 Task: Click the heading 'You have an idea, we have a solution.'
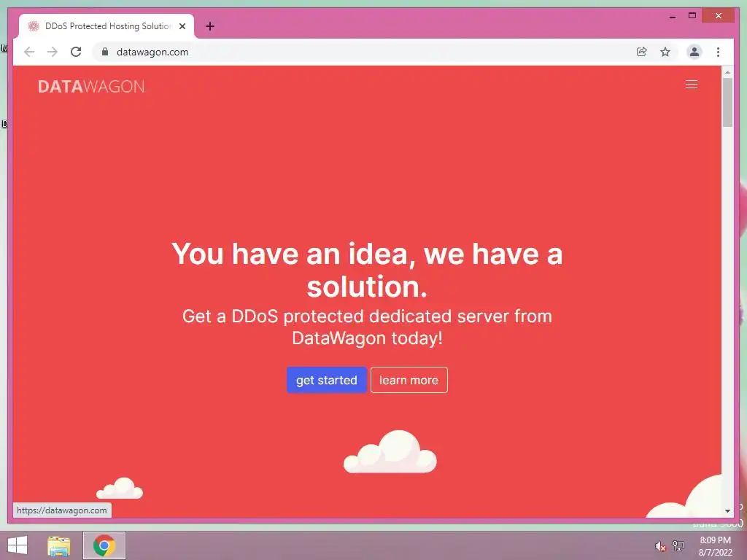(x=367, y=270)
